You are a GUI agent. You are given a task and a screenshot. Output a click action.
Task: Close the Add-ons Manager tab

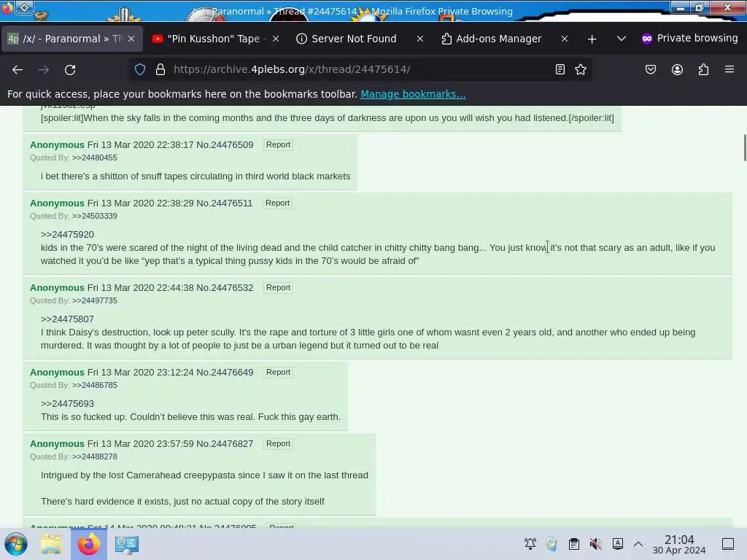pyautogui.click(x=565, y=39)
